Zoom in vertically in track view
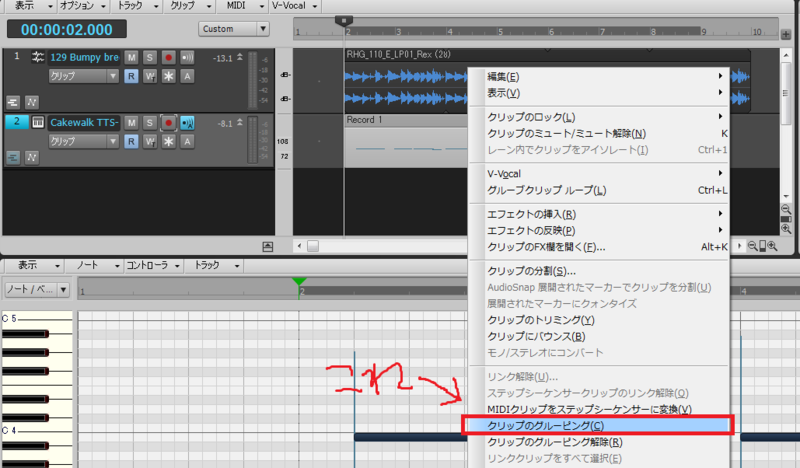 [x=786, y=229]
